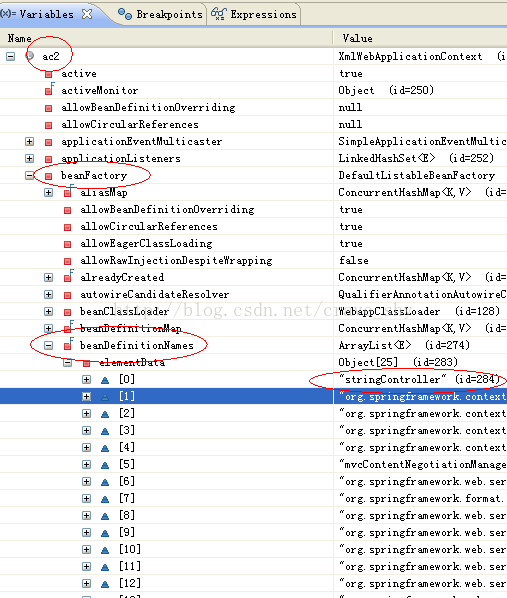
Task: Click the WebappClassLoader (id=128) value
Action: [419, 312]
